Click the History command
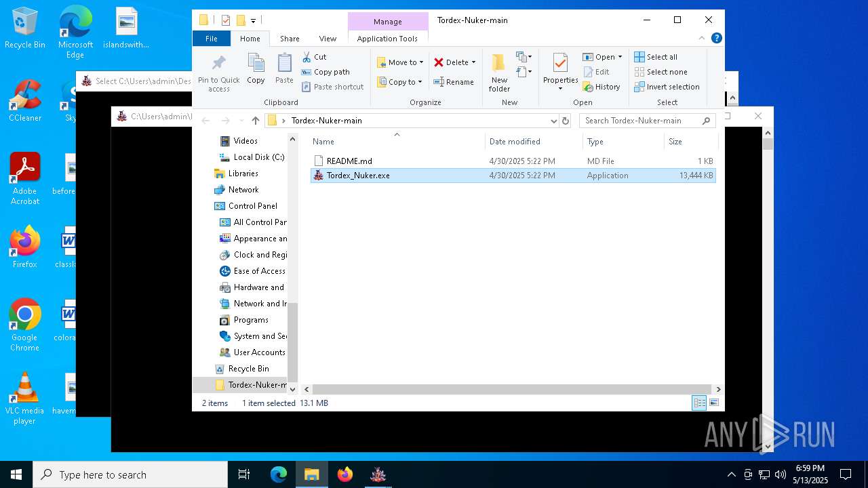This screenshot has height=488, width=868. point(601,87)
